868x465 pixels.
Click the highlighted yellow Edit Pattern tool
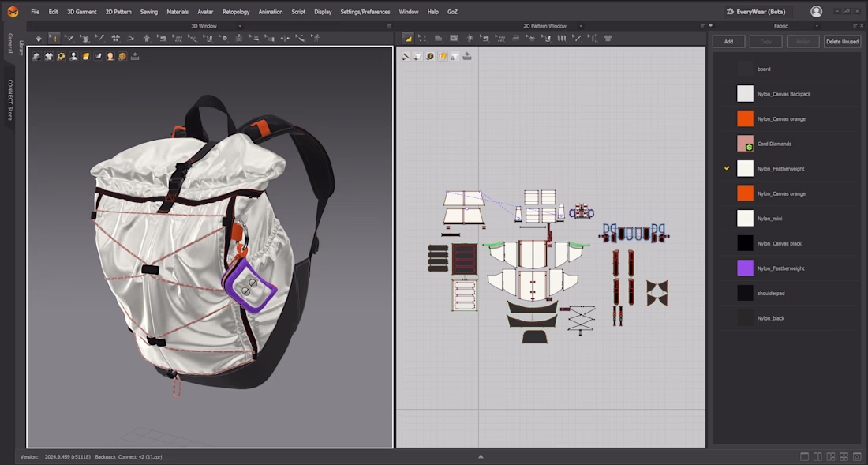tap(408, 38)
